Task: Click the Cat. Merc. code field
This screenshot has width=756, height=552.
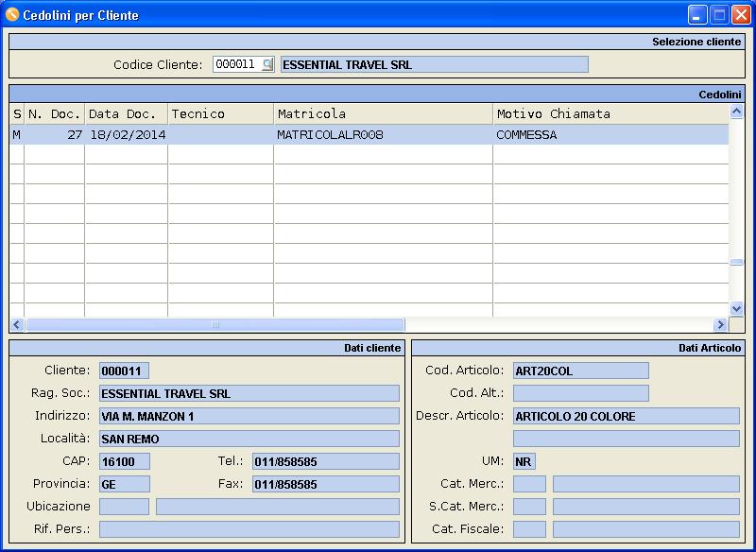Action: point(529,484)
